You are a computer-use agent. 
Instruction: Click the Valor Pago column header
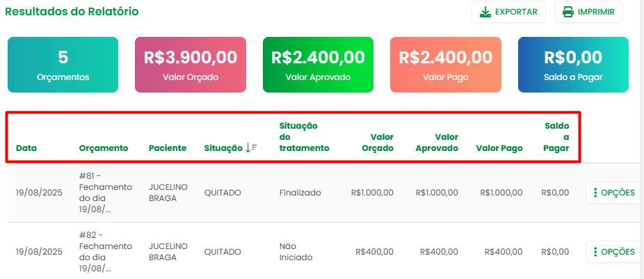(499, 148)
